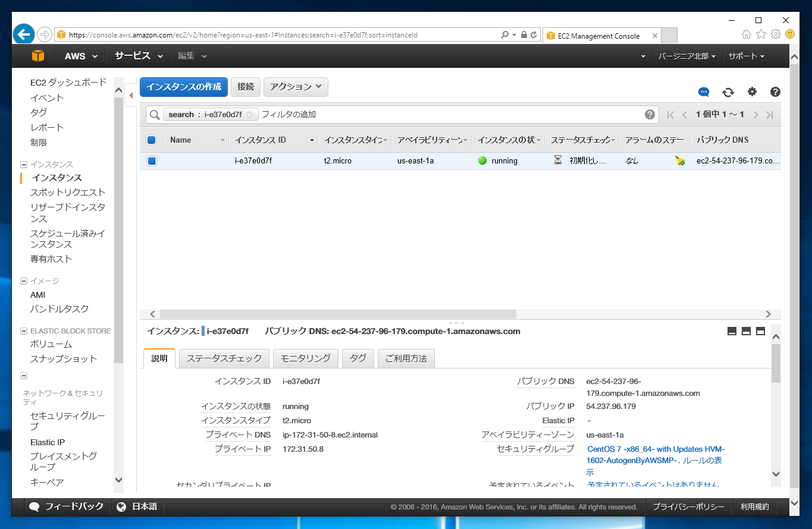Switch to the モニタリング tab

point(306,358)
